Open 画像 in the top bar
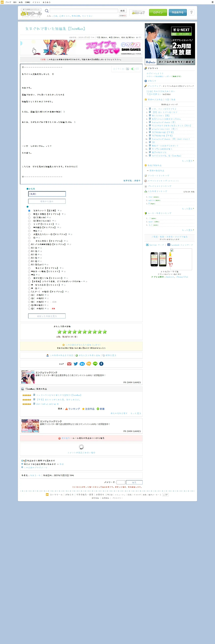 [21, 2]
